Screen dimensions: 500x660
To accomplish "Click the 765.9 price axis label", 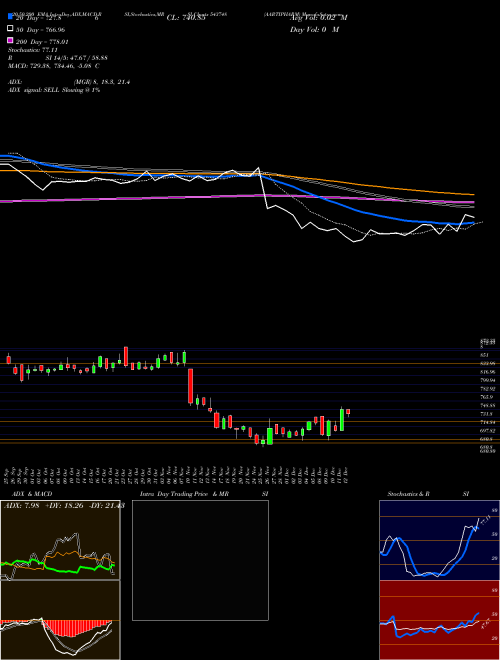I will [487, 397].
